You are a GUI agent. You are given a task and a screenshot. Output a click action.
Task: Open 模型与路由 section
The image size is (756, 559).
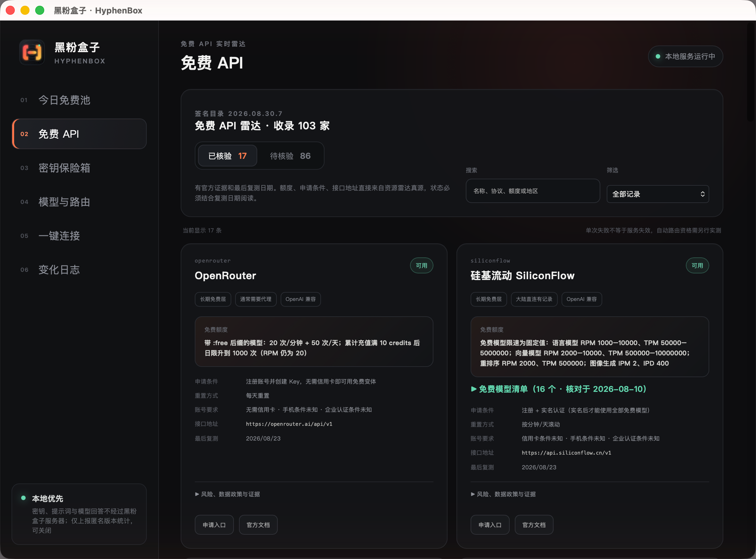79,202
